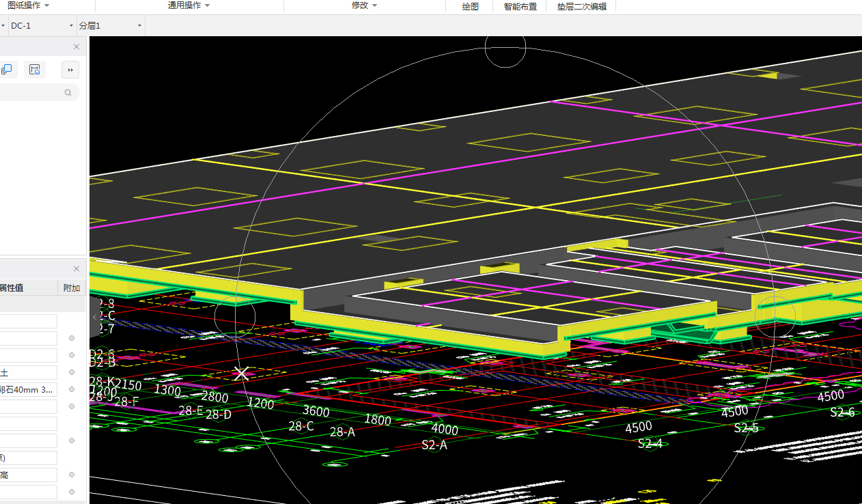Click the 附加 column header
Screen dimensions: 862x504
coord(72,288)
